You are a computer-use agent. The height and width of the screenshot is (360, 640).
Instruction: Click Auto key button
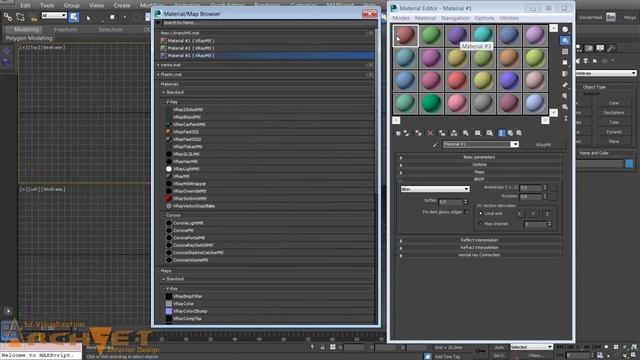(499, 347)
